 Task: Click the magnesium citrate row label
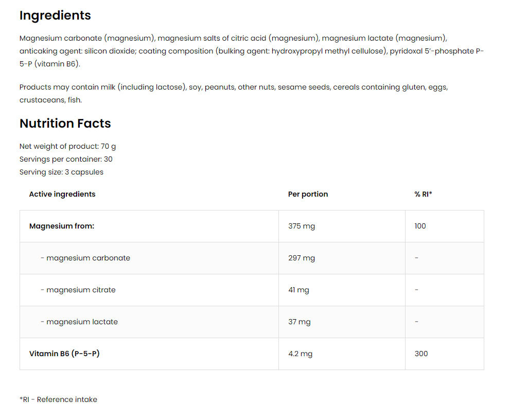click(78, 290)
